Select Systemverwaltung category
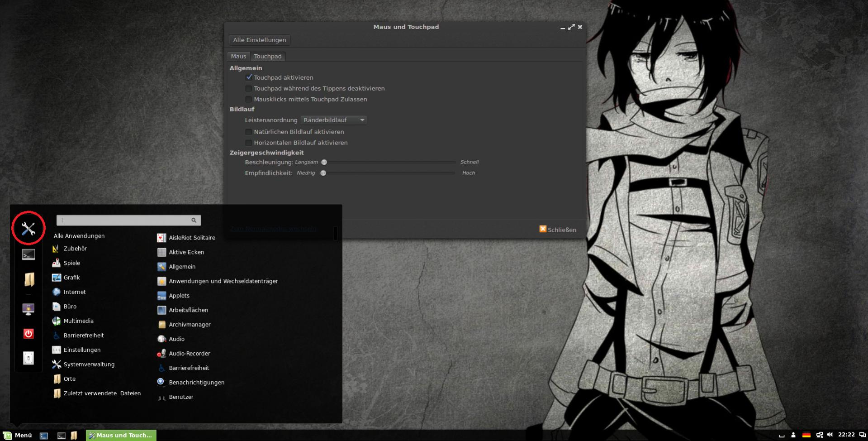Viewport: 868px width, 441px height. click(83, 364)
